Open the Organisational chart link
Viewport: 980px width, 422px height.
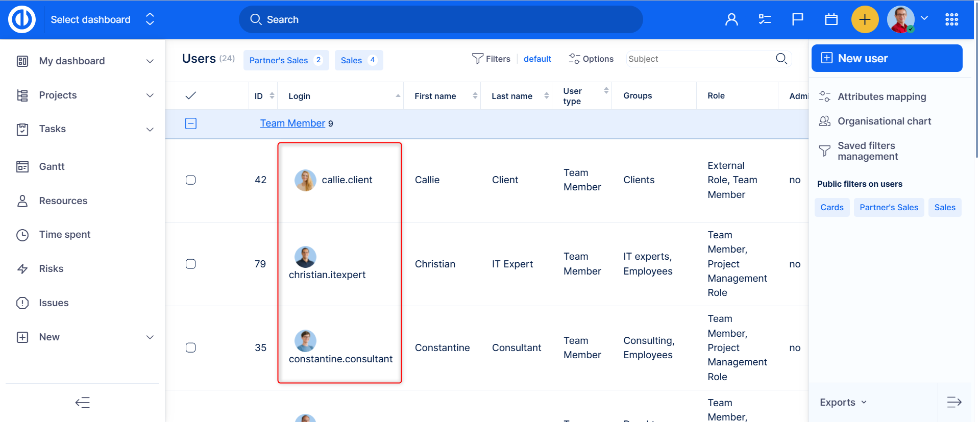(884, 121)
